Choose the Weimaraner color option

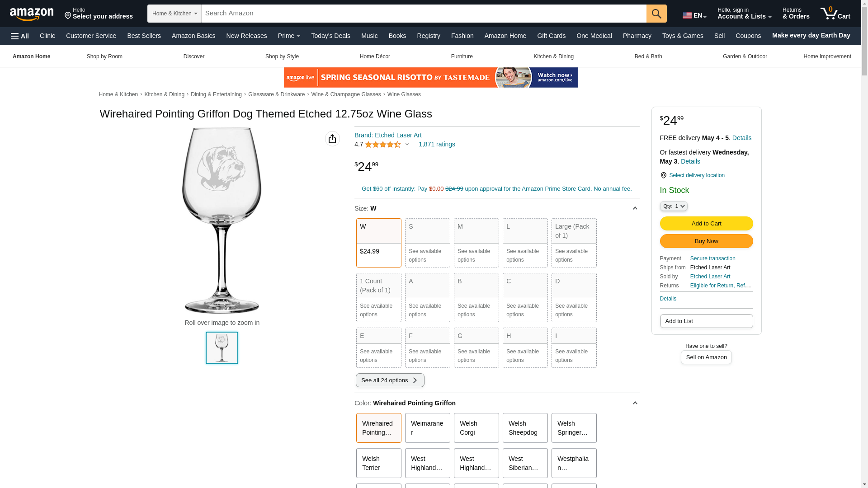428,428
